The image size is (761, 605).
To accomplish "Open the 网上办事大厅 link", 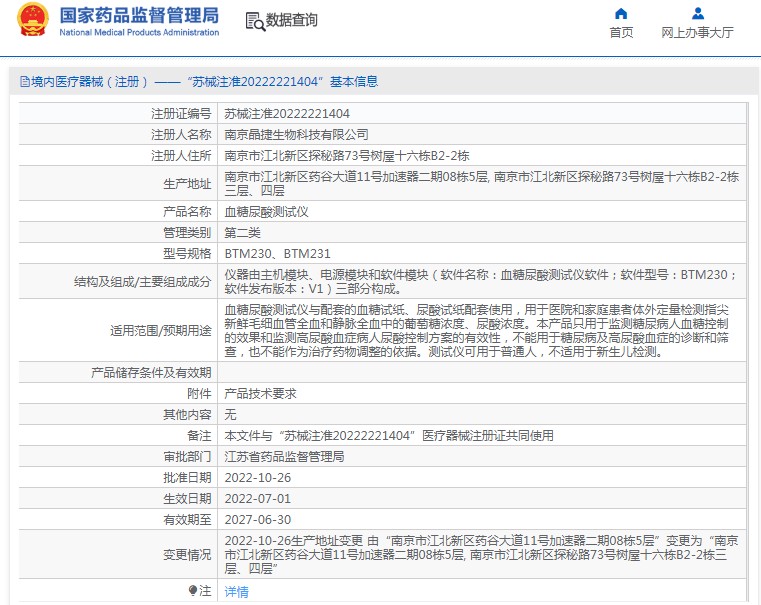I will (697, 33).
